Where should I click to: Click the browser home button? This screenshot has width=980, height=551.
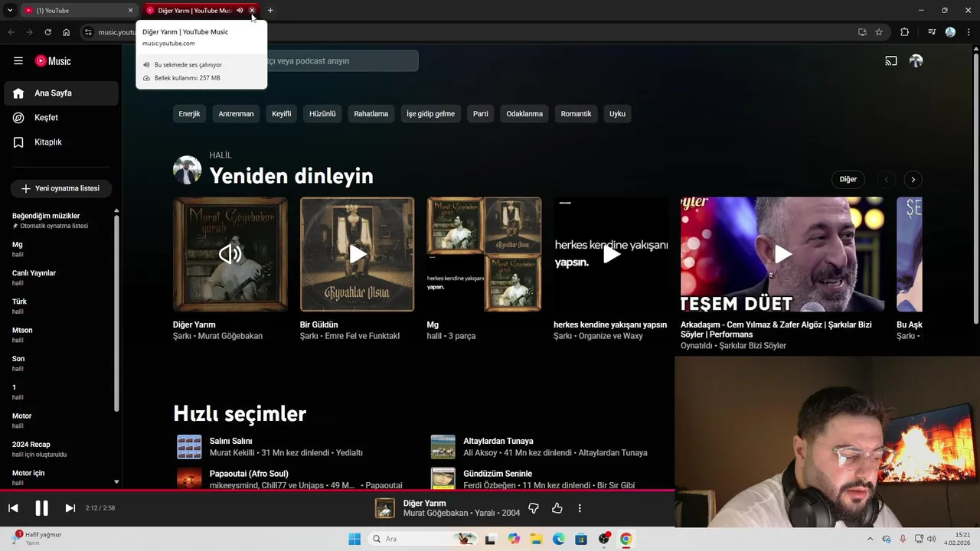point(67,32)
